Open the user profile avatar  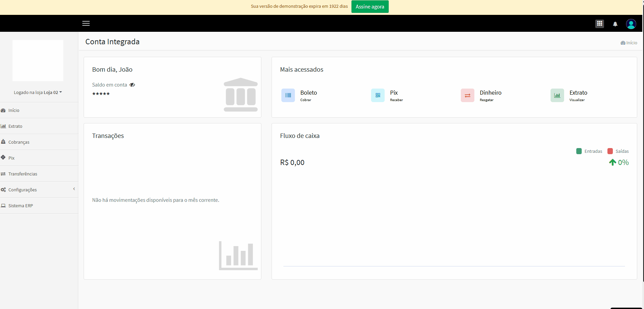[x=631, y=24]
